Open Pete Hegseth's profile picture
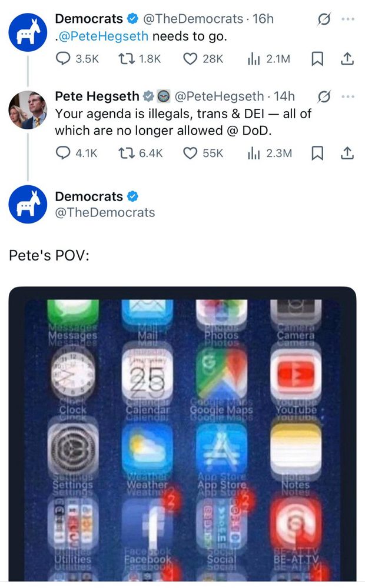 (x=28, y=110)
